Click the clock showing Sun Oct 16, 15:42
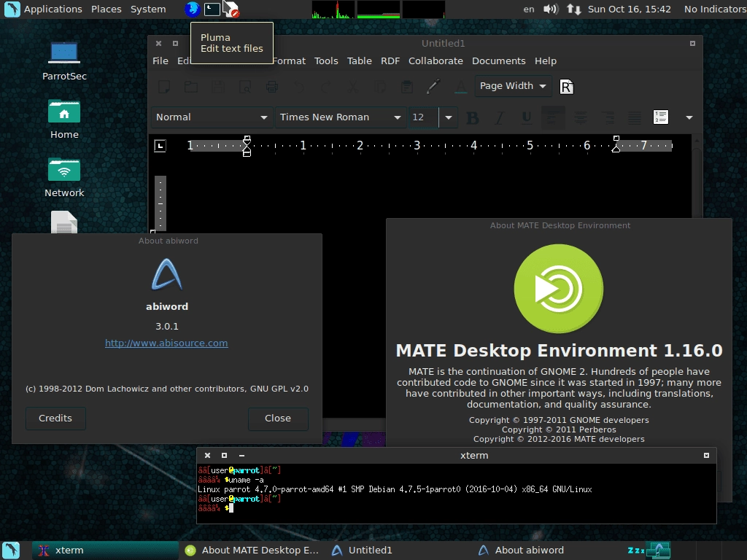This screenshot has height=560, width=747. click(629, 9)
